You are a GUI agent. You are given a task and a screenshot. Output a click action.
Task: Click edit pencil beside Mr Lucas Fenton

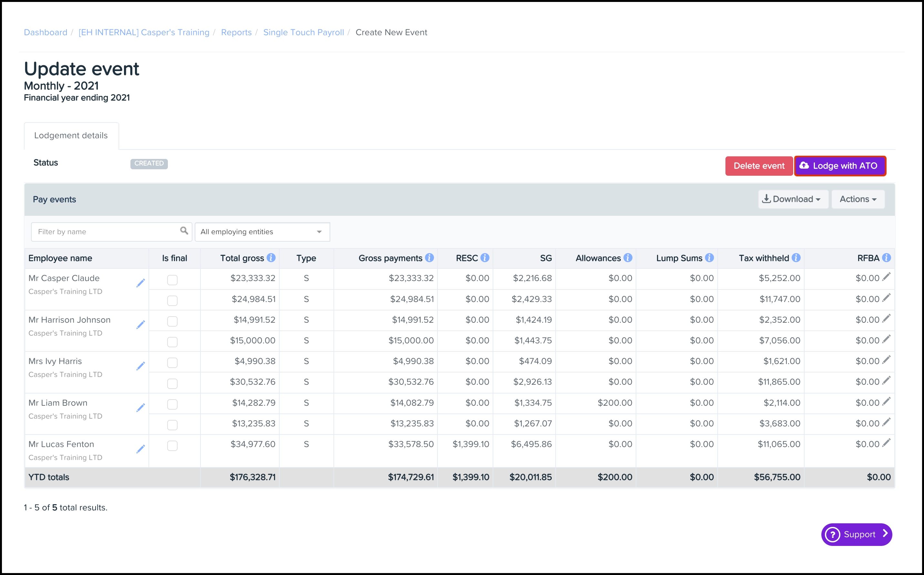click(x=141, y=449)
